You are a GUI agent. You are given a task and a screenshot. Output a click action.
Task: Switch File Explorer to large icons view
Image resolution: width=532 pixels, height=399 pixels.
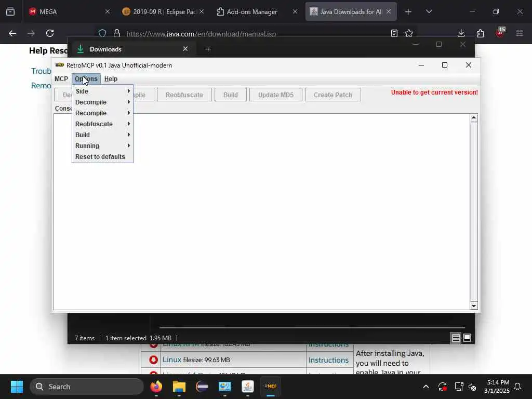467,338
